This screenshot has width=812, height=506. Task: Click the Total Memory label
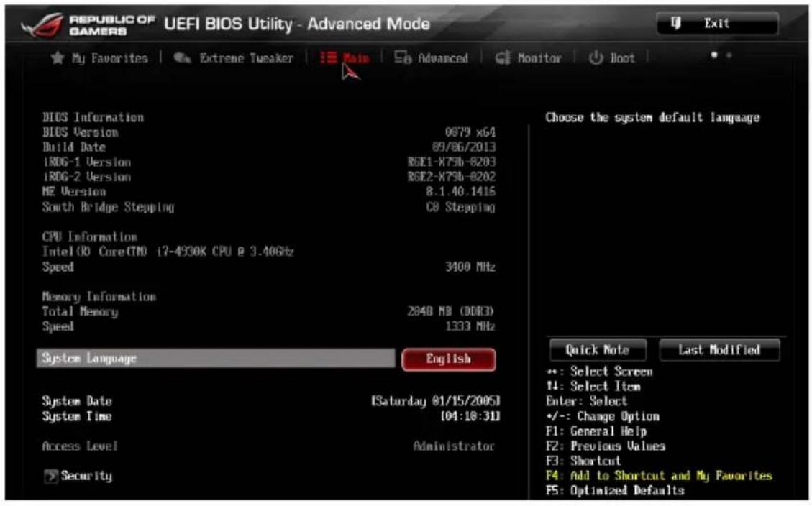81,312
